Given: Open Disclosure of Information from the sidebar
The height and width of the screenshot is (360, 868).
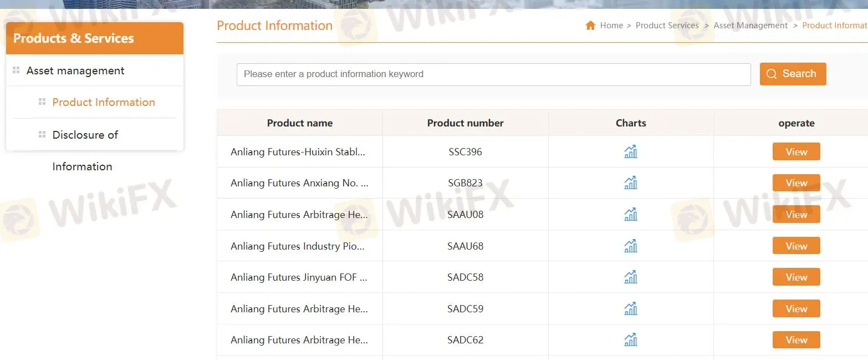Looking at the screenshot, I should (x=84, y=135).
